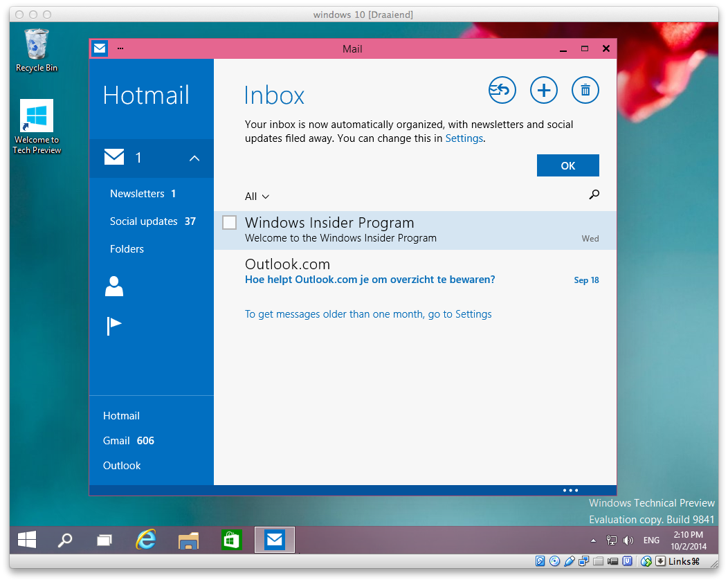728x582 pixels.
Task: Open flagged messages via flag icon
Action: (x=114, y=325)
